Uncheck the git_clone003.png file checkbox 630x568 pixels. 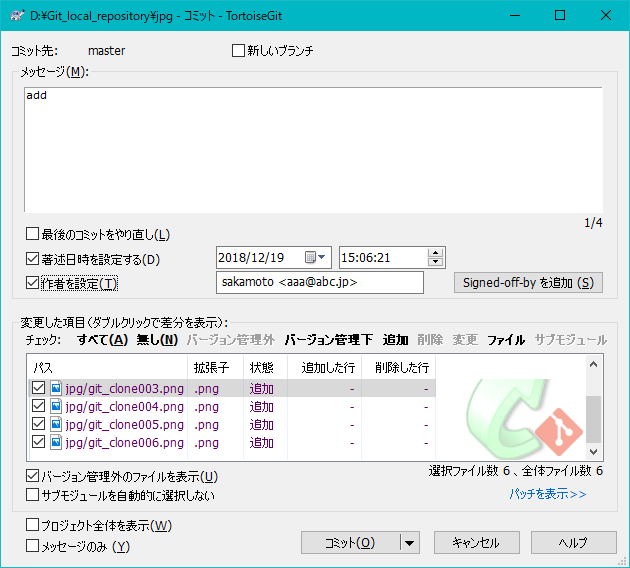click(39, 388)
